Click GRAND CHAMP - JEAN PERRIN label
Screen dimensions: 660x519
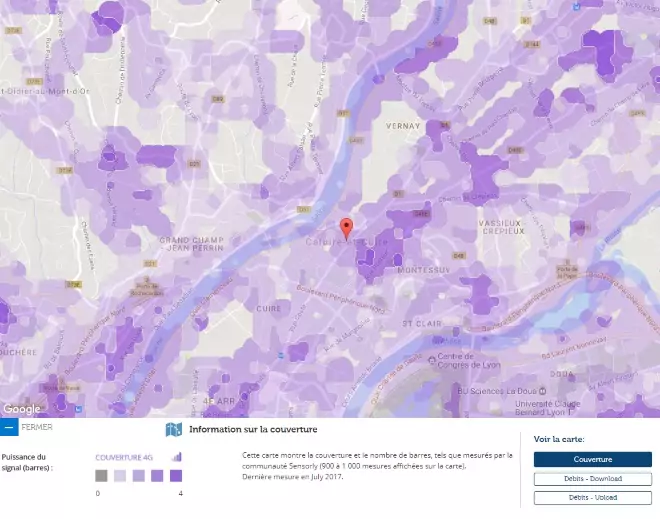point(192,244)
